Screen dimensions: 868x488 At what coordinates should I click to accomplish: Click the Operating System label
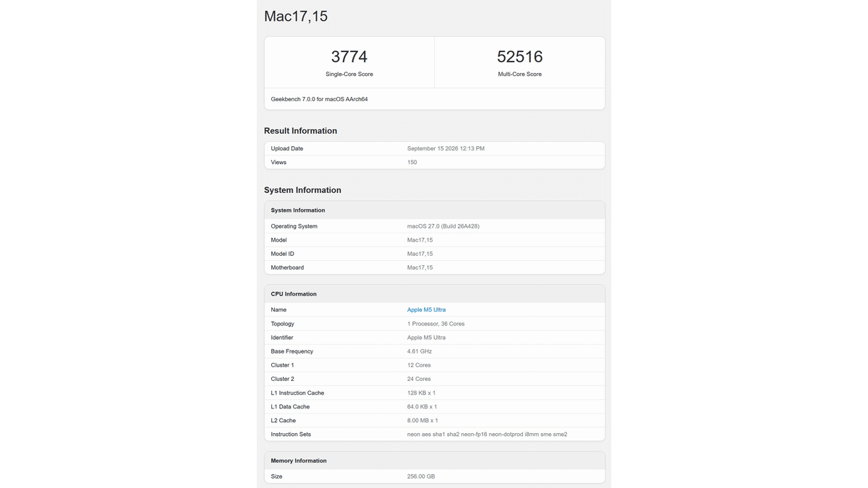tap(294, 226)
